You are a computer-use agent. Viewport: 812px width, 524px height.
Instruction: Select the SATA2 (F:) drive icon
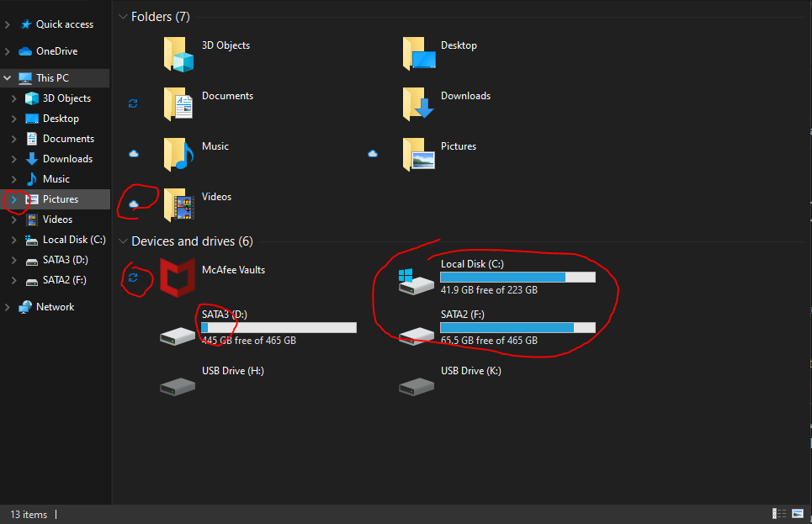(x=417, y=336)
